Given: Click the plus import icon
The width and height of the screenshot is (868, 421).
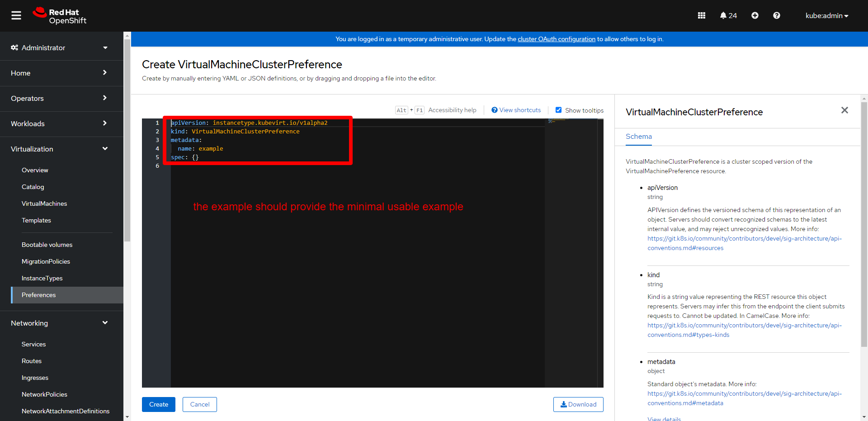Looking at the screenshot, I should pyautogui.click(x=755, y=16).
